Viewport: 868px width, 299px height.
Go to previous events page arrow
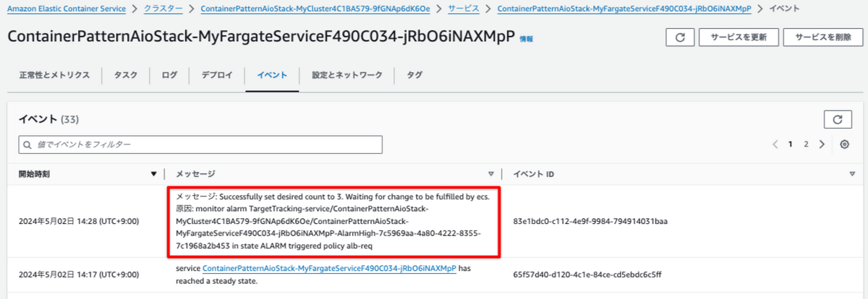[775, 144]
